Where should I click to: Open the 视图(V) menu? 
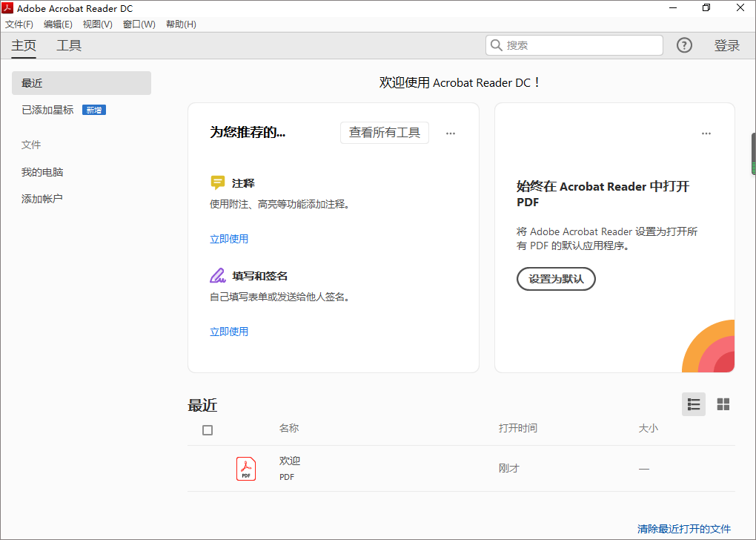tap(97, 24)
